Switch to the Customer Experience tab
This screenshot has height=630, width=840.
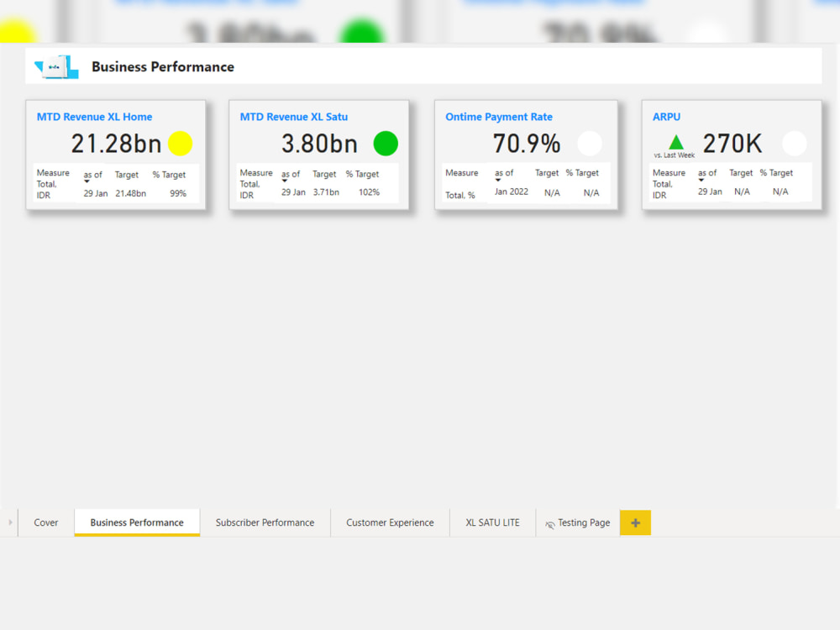[x=389, y=522]
